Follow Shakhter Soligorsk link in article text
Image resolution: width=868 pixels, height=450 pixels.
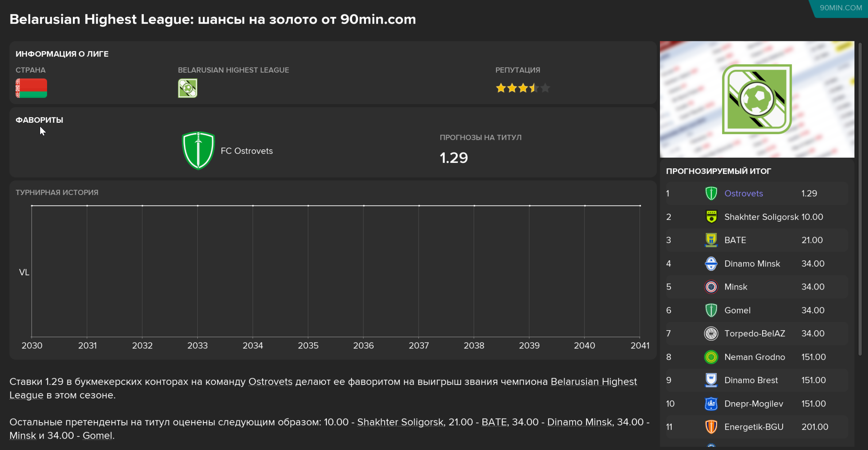(400, 422)
